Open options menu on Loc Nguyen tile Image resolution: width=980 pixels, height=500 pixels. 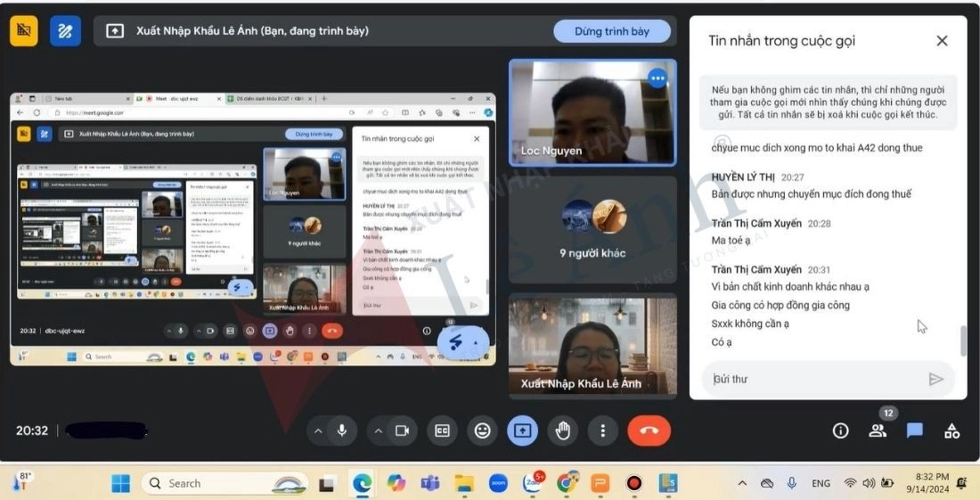coord(657,78)
